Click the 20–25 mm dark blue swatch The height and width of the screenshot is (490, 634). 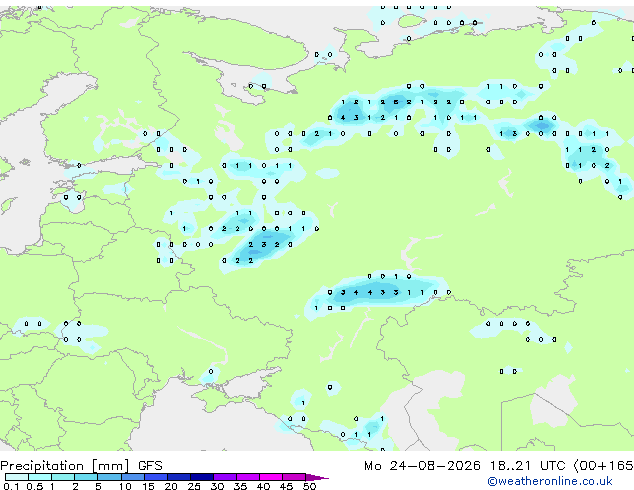(x=179, y=477)
